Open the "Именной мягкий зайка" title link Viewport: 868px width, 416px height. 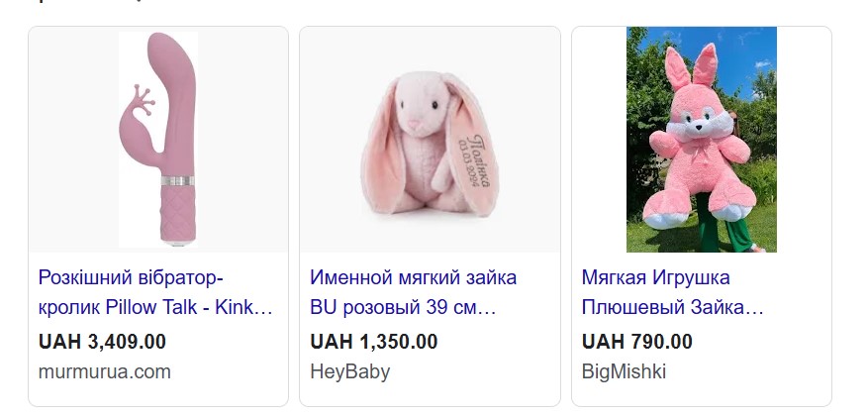[x=413, y=292]
